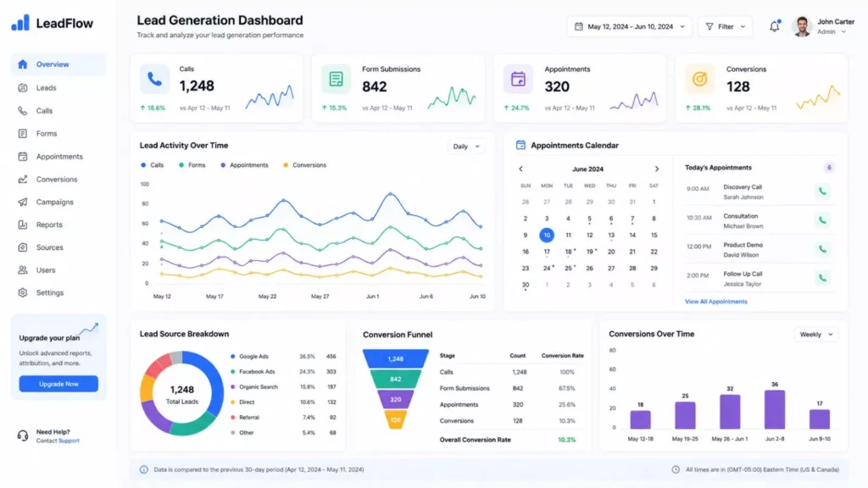The height and width of the screenshot is (488, 868).
Task: Click the 1,248 Total Leads donut center
Action: [181, 394]
